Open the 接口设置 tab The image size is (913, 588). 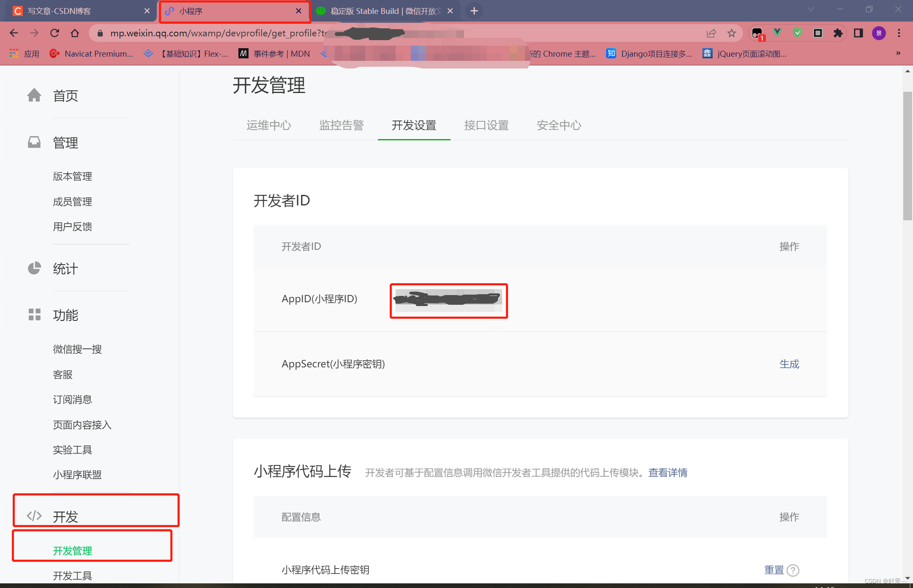(x=487, y=125)
